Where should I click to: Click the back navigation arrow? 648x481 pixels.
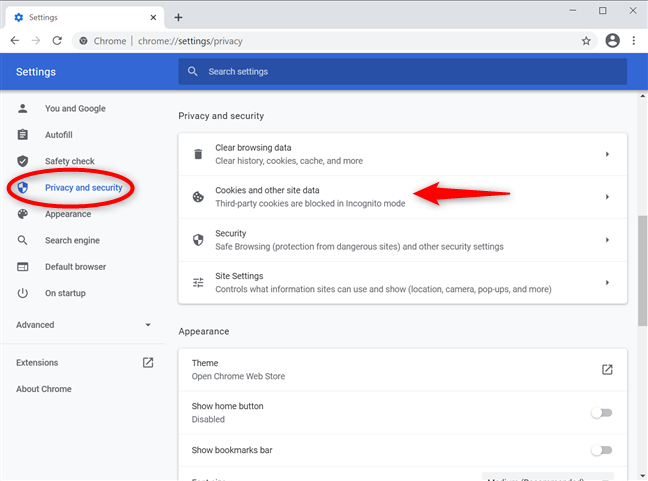(x=14, y=41)
